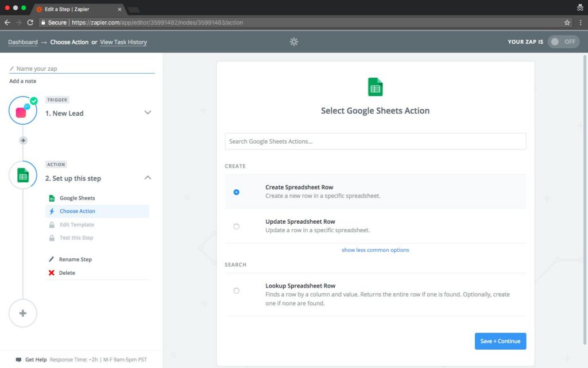Go back in browser history
The image size is (588, 368).
click(x=7, y=22)
